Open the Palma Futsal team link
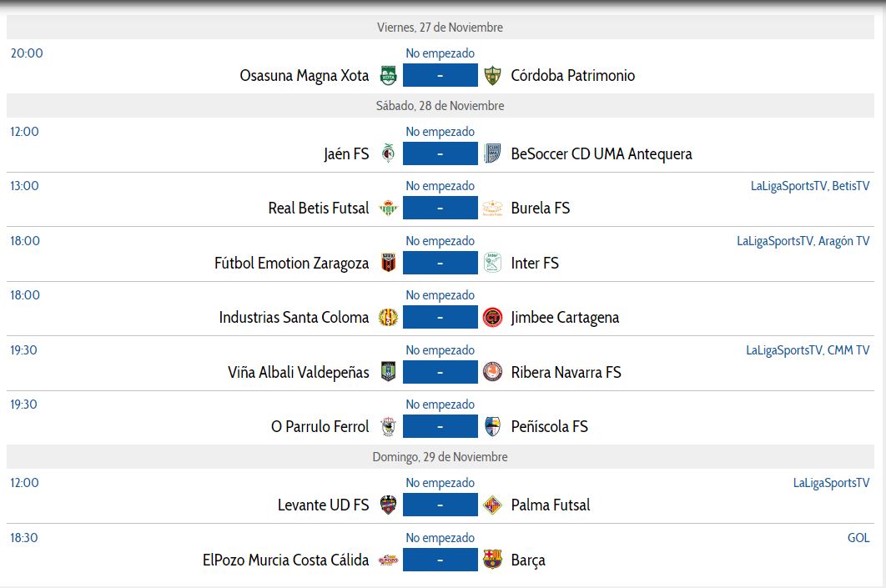The height and width of the screenshot is (588, 886). click(x=550, y=505)
